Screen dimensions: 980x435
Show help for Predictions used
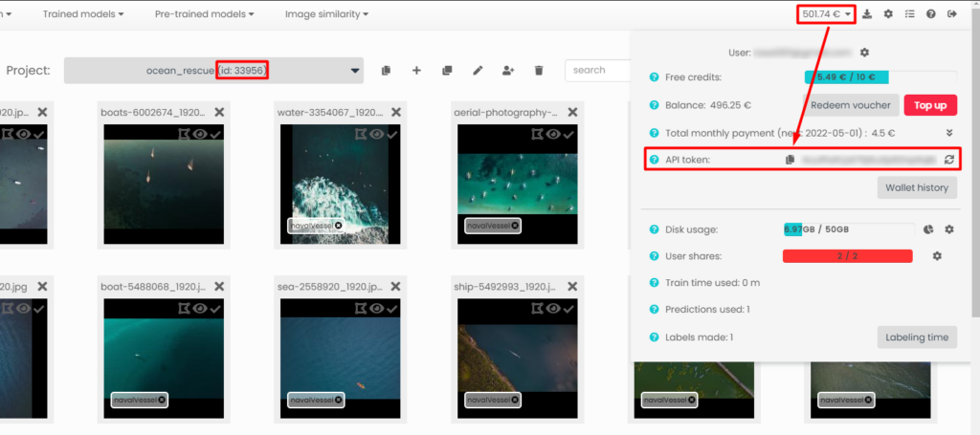(654, 310)
